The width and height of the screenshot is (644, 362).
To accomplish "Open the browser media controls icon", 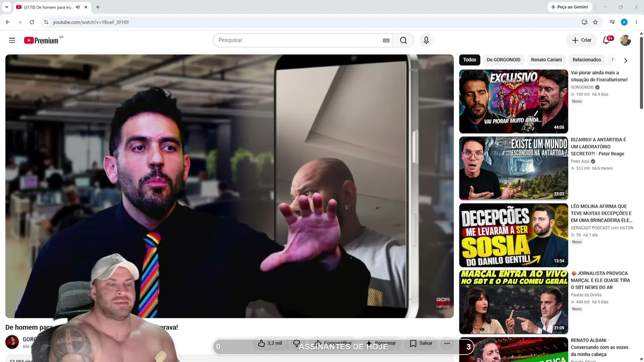I will [612, 22].
